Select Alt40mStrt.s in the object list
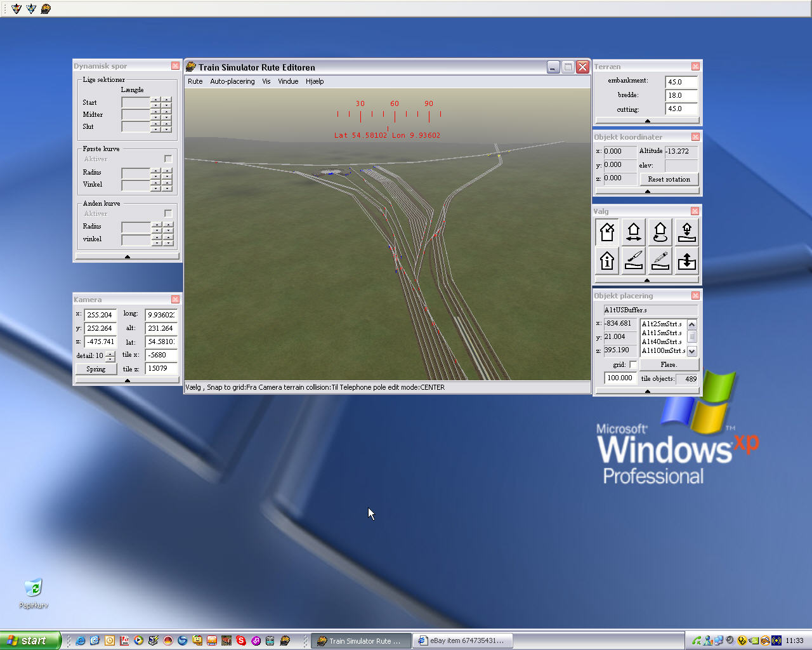812x650 pixels. [x=663, y=342]
